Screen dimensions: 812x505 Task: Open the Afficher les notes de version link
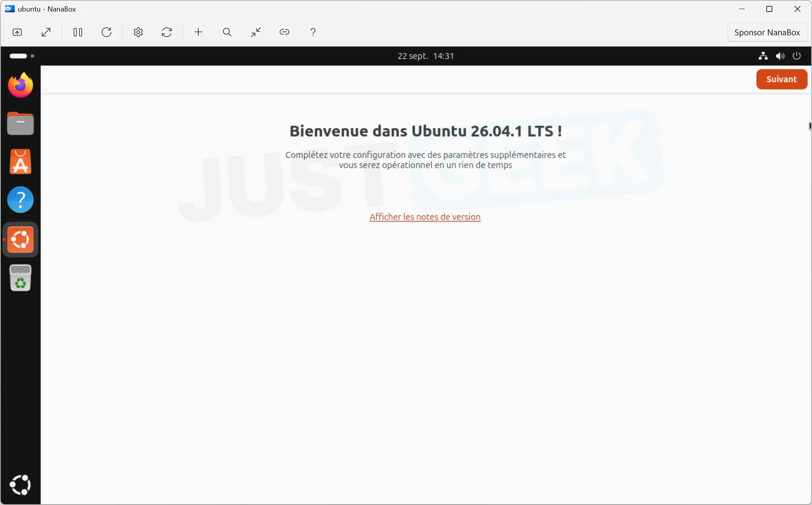425,217
